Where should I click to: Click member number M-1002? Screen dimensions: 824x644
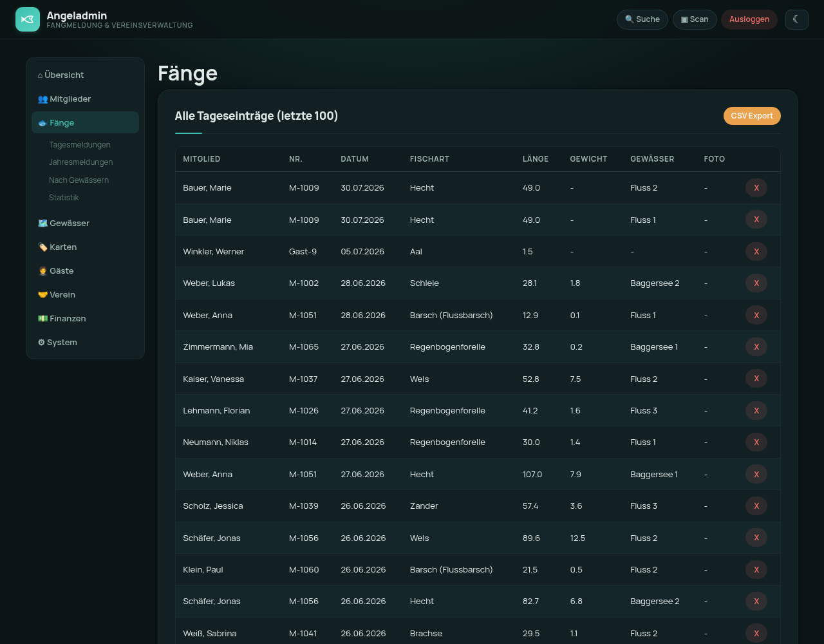coord(304,283)
